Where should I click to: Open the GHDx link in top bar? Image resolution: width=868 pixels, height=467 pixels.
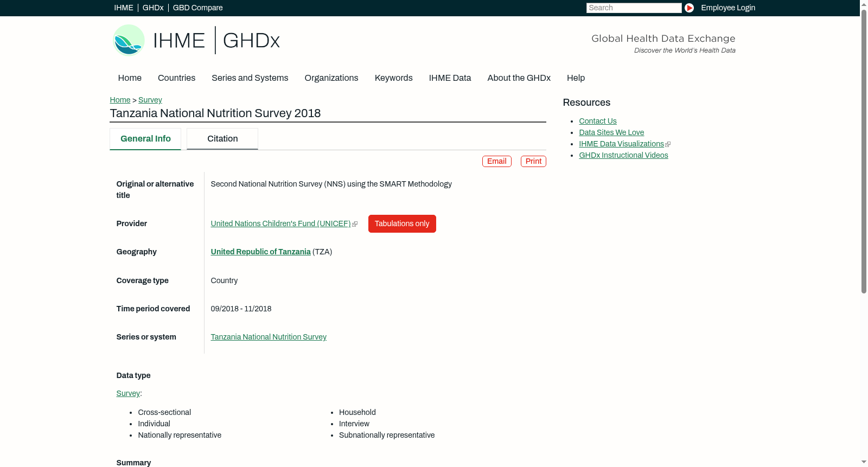pos(153,8)
